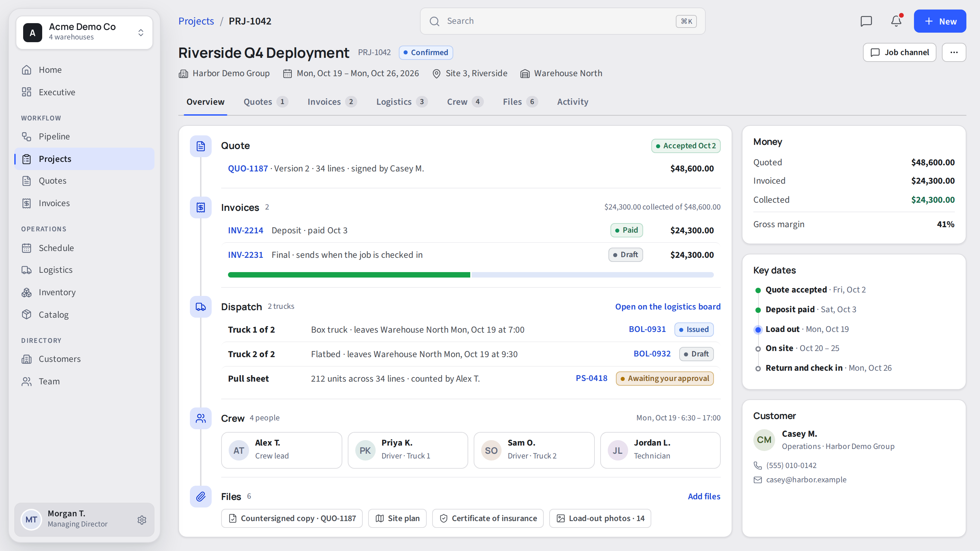Switch to the Quotes tab
Screen dimensions: 980x551
point(265,102)
